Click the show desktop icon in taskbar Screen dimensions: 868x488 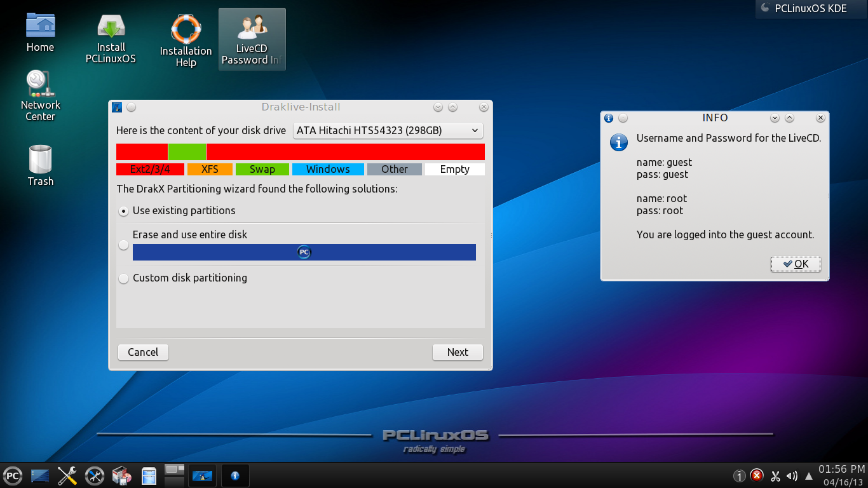pyautogui.click(x=40, y=475)
